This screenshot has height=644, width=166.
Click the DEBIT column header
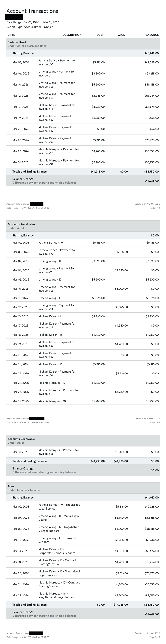coord(101,35)
